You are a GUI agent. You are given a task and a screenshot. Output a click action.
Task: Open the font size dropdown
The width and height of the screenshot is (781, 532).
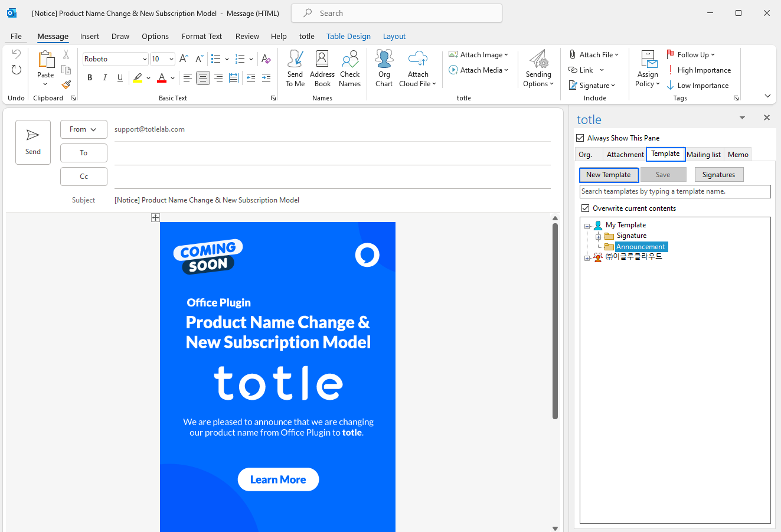click(171, 59)
